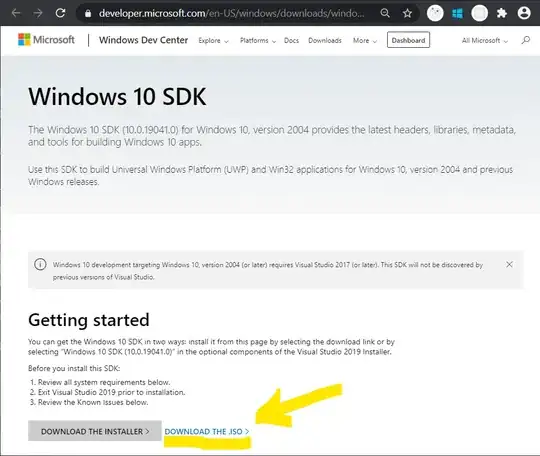This screenshot has width=540, height=456.
Task: Click the Download the .ISO link
Action: point(207,432)
